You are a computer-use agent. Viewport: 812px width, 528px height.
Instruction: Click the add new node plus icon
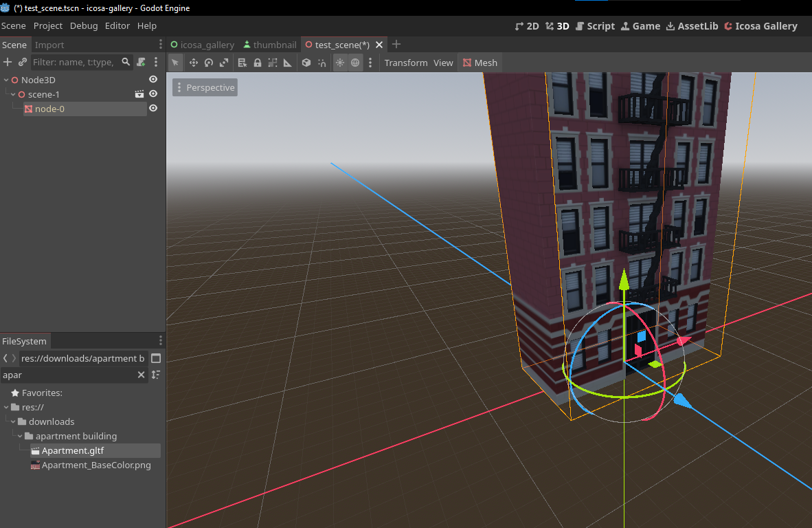point(8,62)
